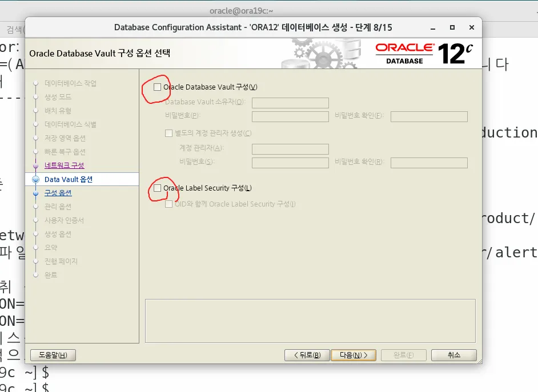Select the 생성 옵션 step
The height and width of the screenshot is (392, 538).
[58, 234]
